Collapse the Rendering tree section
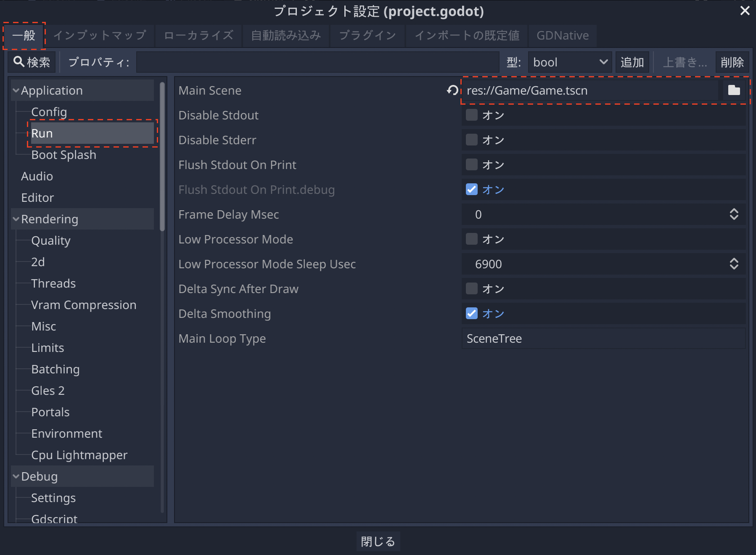This screenshot has height=555, width=756. pos(16,219)
